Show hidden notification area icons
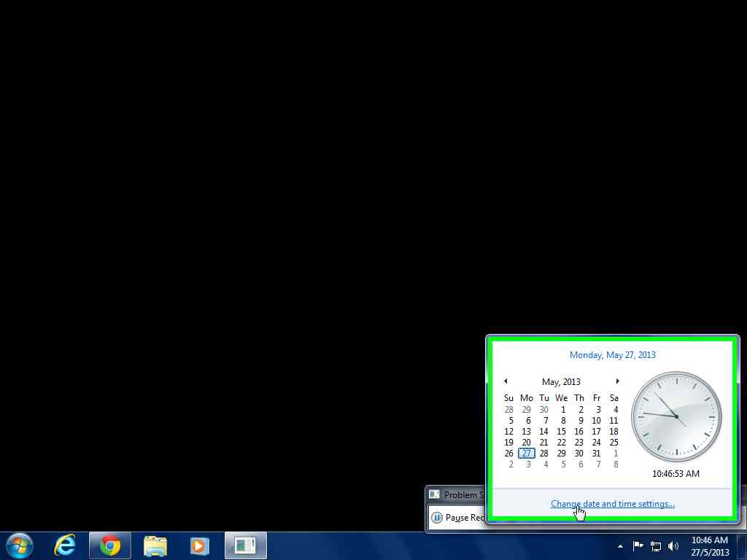 [x=620, y=545]
